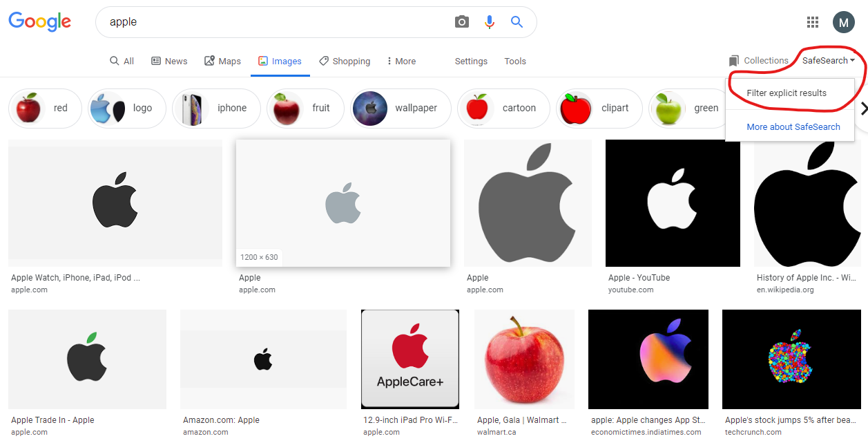This screenshot has width=868, height=443.
Task: Select the cartoon suggestion chip
Action: pos(503,109)
